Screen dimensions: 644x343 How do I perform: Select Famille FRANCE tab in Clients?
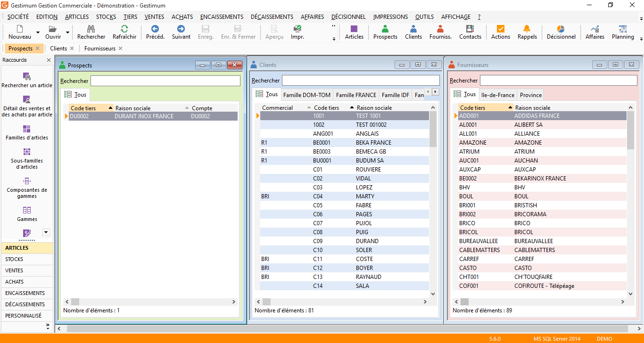(356, 95)
